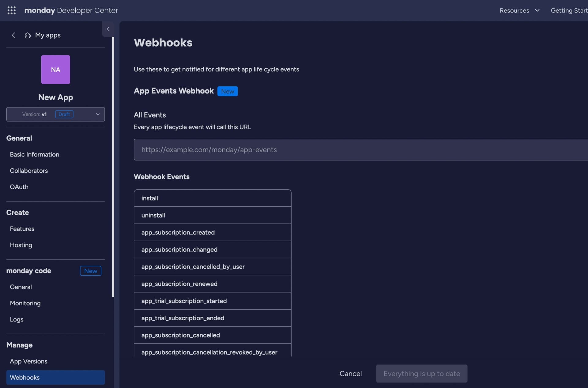Open the Logs page

[17, 319]
